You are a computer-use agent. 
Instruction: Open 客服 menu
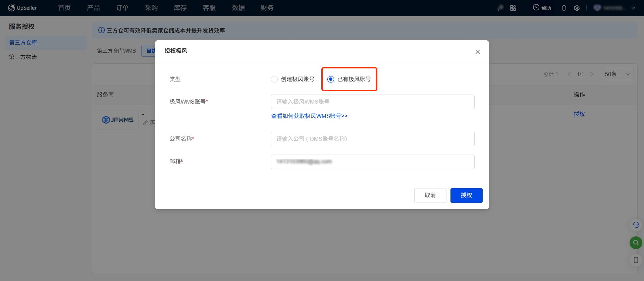pos(209,8)
